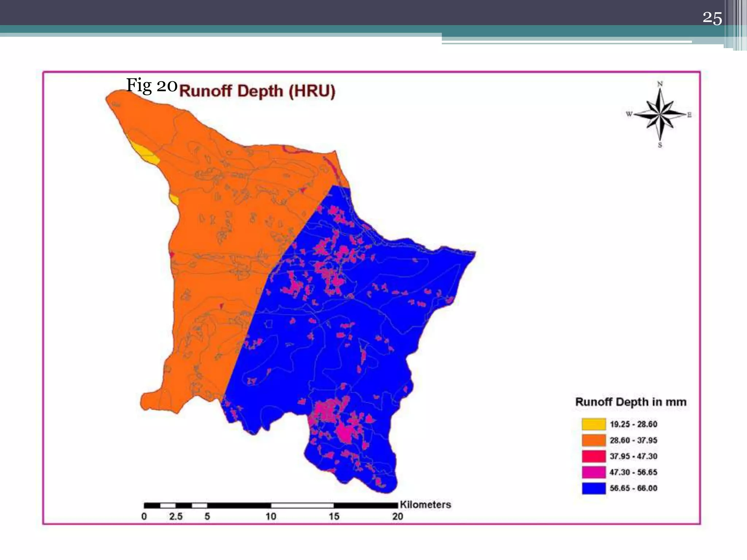This screenshot has width=747, height=560.
Task: Click the 20 mark on scale bar
Action: (x=398, y=516)
